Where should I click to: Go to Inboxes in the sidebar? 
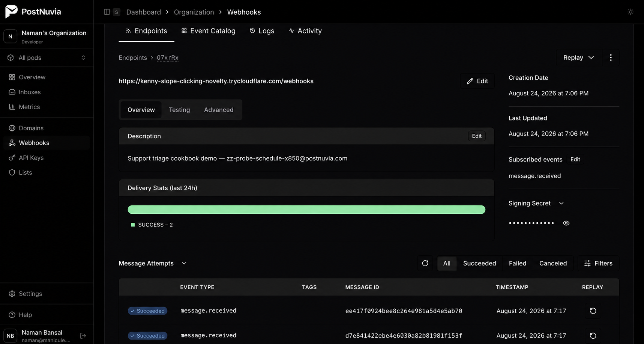(x=47, y=92)
